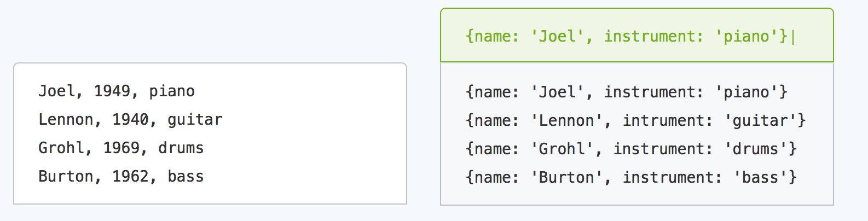
Task: Click 'Burton' in the output panel
Action: pyautogui.click(x=566, y=177)
